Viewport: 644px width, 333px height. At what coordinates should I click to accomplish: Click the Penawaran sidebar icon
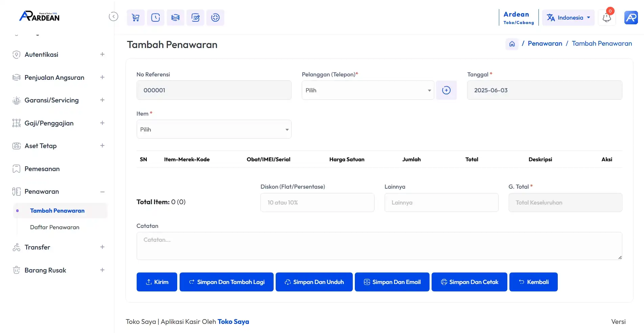16,192
